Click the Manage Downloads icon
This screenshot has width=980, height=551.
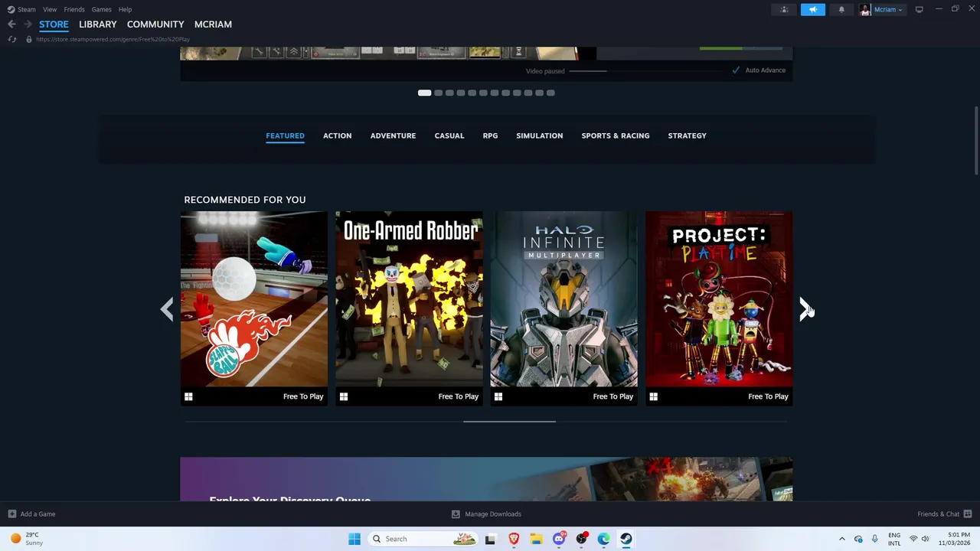(456, 514)
